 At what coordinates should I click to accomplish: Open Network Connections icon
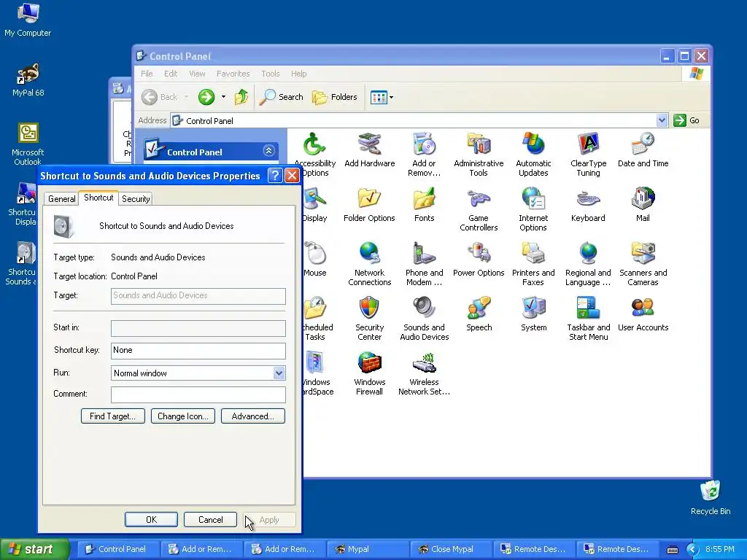click(369, 264)
